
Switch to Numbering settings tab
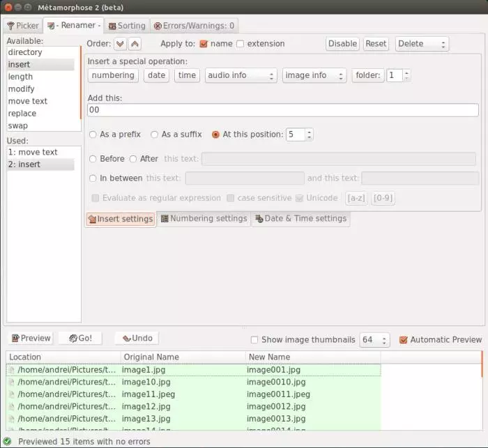pos(204,219)
